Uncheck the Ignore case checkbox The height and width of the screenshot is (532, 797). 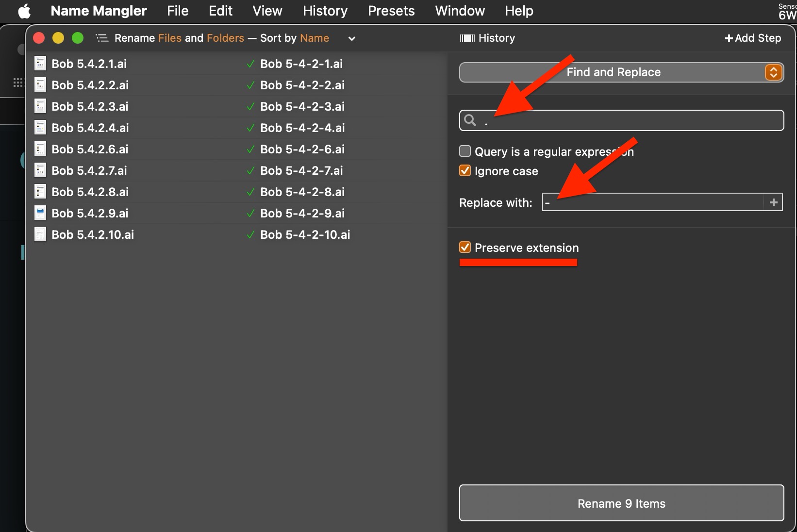[x=465, y=170]
